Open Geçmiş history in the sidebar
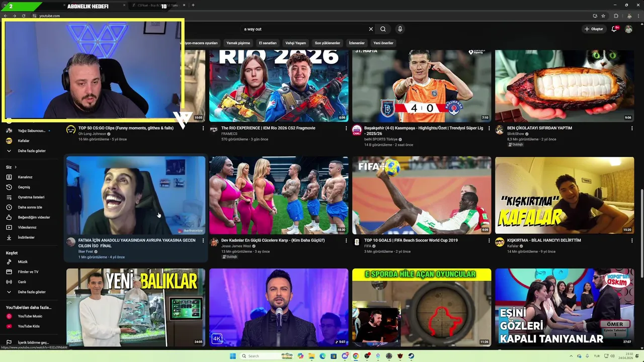 click(x=24, y=187)
